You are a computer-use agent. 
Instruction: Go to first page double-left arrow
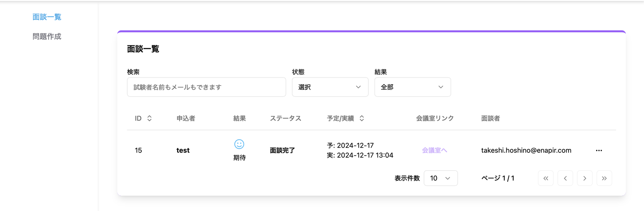tap(545, 178)
